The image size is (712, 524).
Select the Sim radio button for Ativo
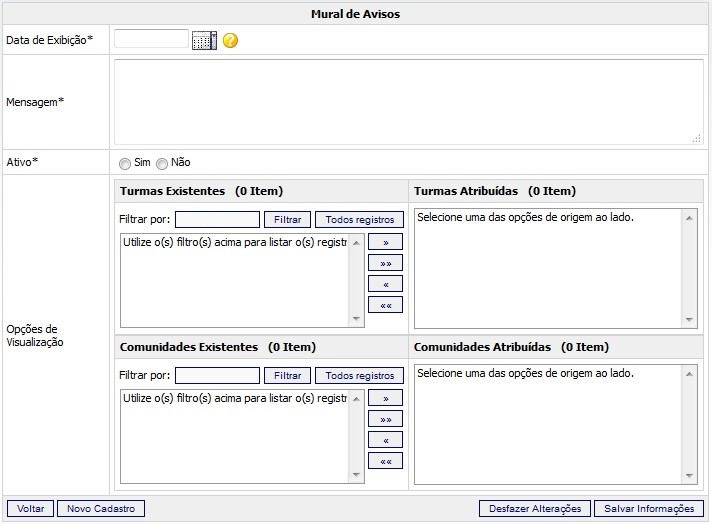(125, 163)
